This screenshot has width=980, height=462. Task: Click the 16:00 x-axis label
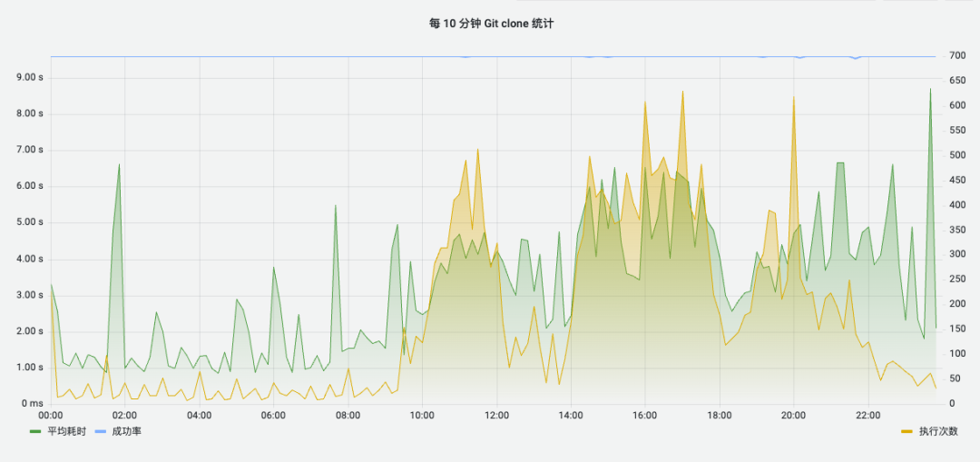pos(645,415)
